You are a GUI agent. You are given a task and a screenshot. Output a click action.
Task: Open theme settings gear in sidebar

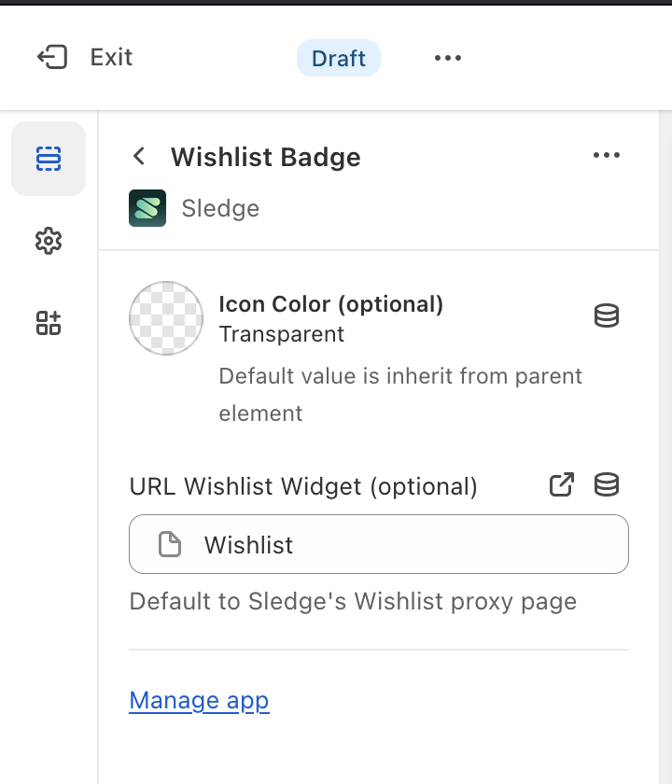tap(49, 241)
